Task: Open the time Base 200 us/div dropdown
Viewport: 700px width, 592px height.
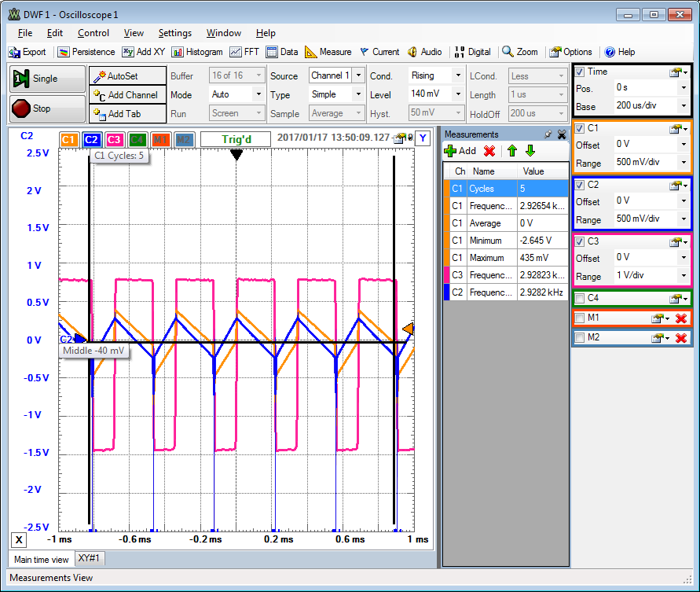Action: click(684, 105)
